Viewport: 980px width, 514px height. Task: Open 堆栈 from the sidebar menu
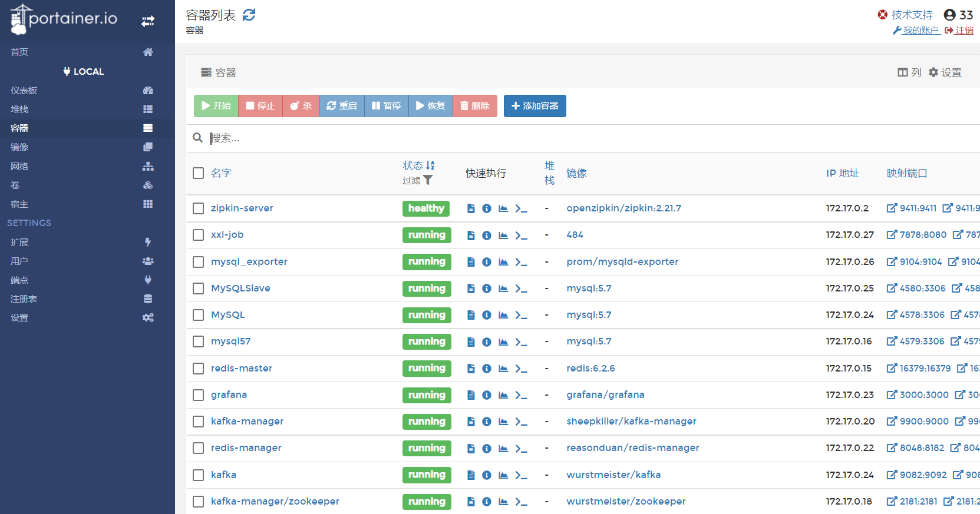point(19,110)
